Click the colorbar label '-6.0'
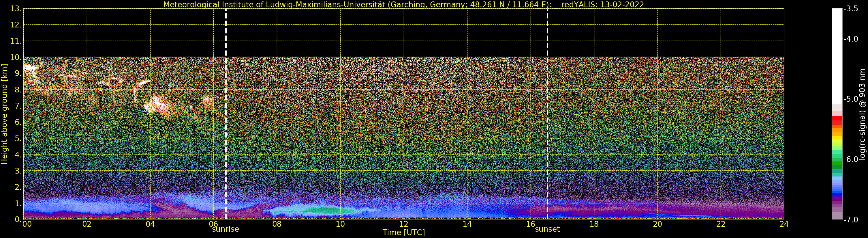Viewport: 868px width, 238px height. click(851, 159)
